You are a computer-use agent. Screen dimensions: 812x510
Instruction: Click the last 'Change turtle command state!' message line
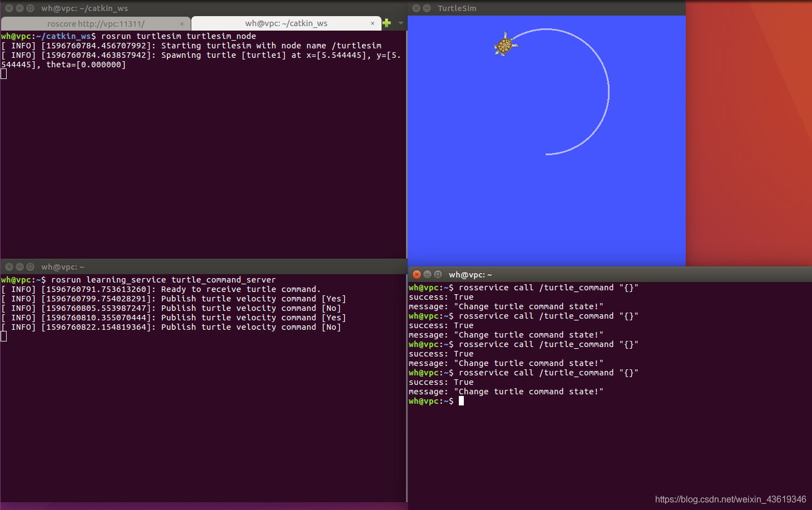click(506, 392)
